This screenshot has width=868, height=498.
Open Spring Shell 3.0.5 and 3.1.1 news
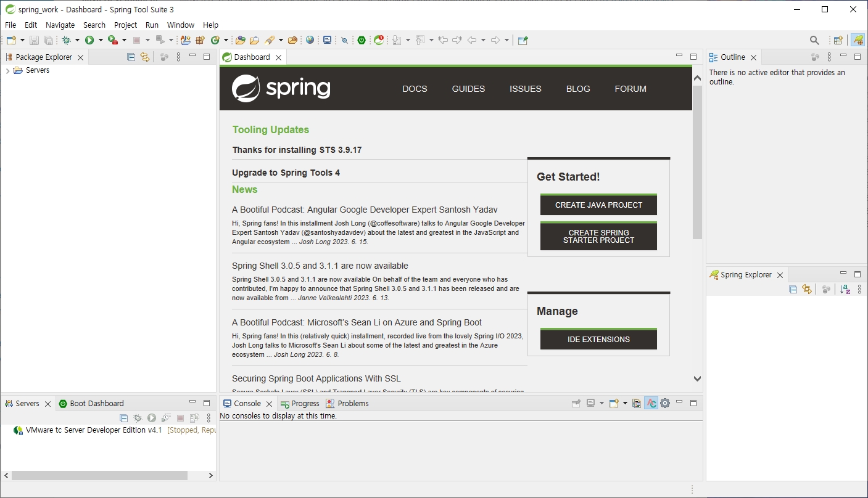tap(320, 266)
